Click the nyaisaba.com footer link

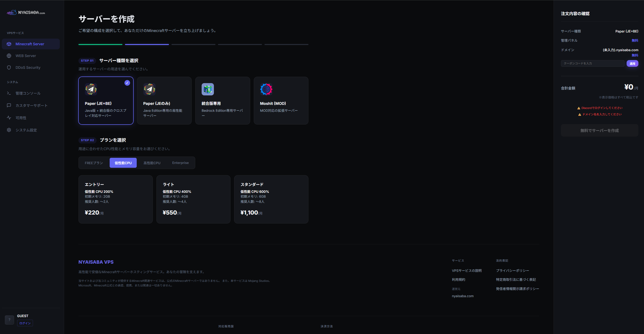[463, 296]
